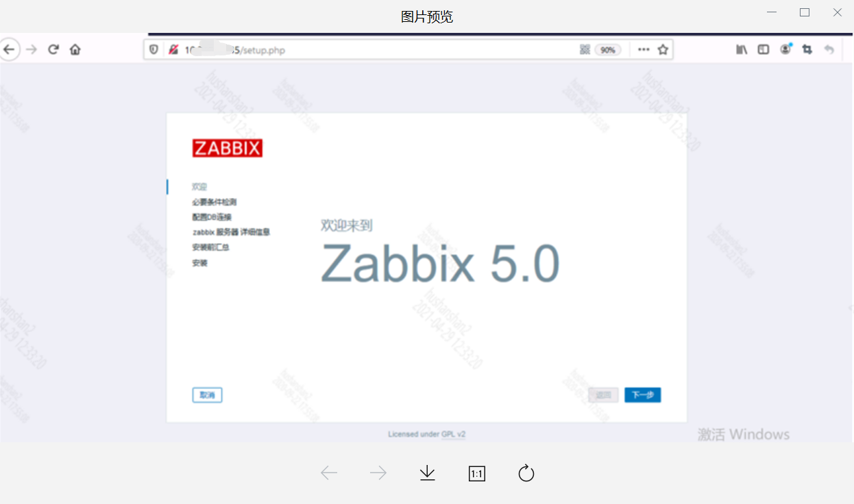Viewport: 854px width, 504px height.
Task: Rotate the previewed image
Action: pyautogui.click(x=526, y=473)
